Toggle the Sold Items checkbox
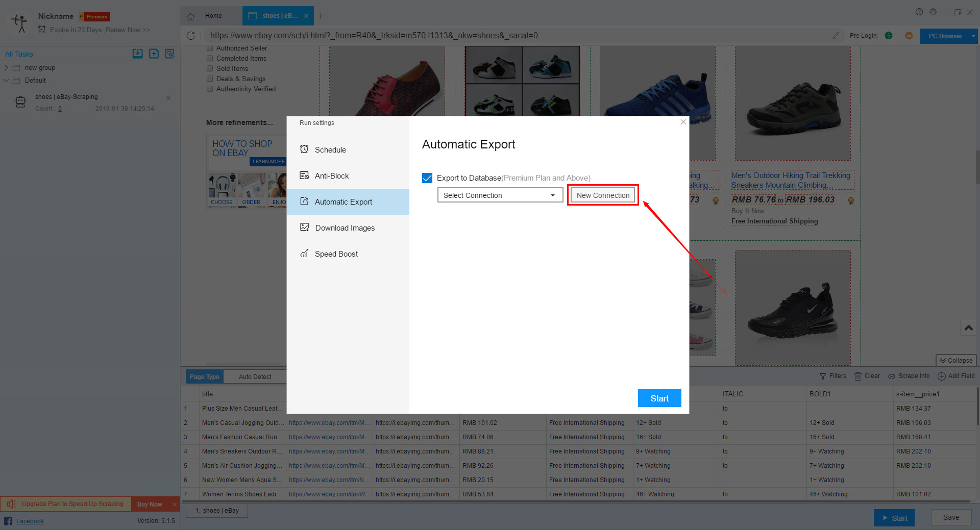The height and width of the screenshot is (530, 980). [210, 68]
